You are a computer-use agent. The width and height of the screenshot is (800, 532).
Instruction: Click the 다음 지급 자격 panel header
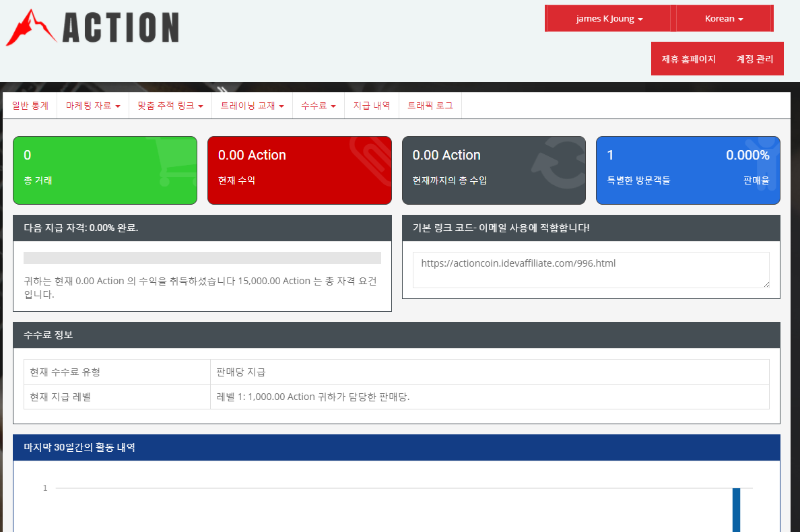[x=202, y=228]
